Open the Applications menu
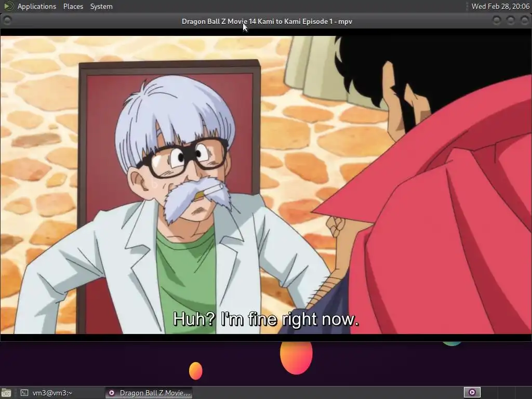The height and width of the screenshot is (399, 532). coord(37,6)
